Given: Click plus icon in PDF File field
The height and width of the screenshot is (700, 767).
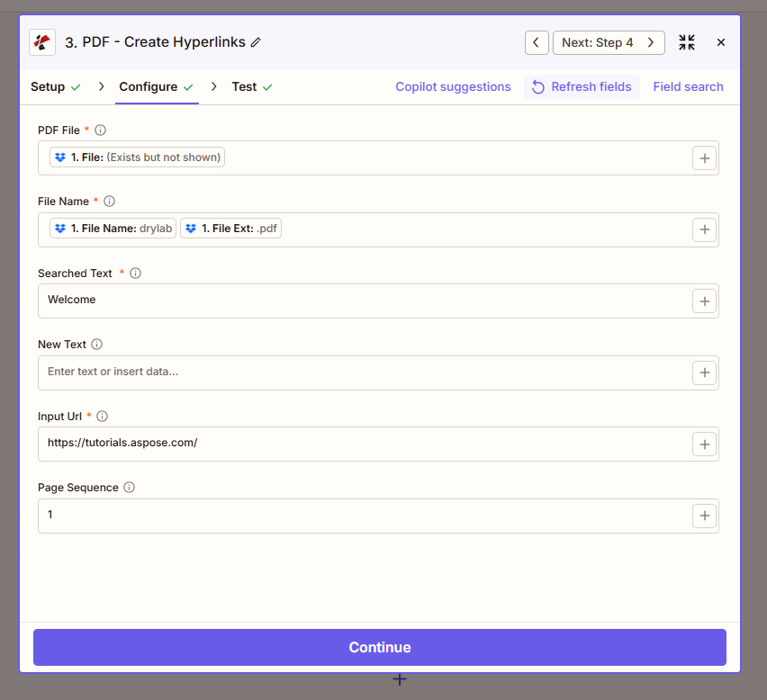Looking at the screenshot, I should click(704, 158).
